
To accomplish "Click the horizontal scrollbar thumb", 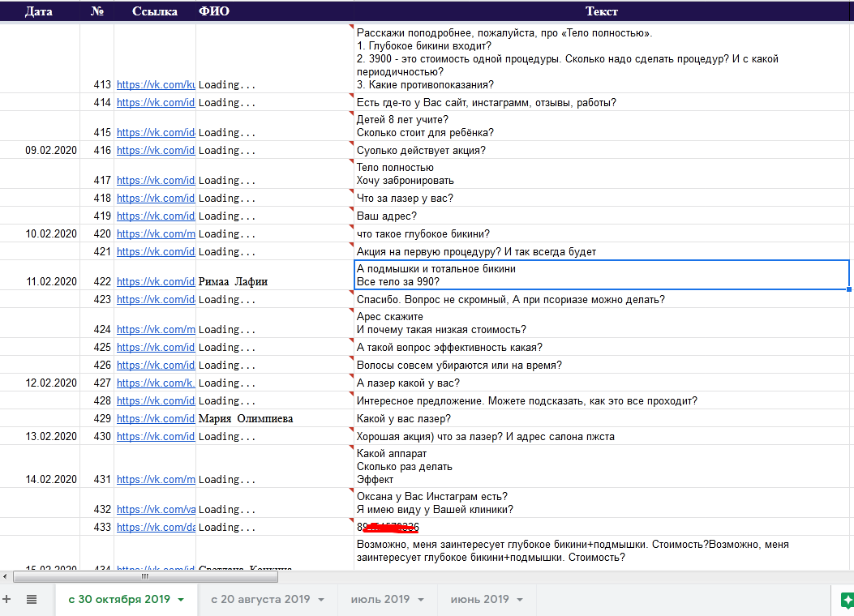I will point(145,576).
